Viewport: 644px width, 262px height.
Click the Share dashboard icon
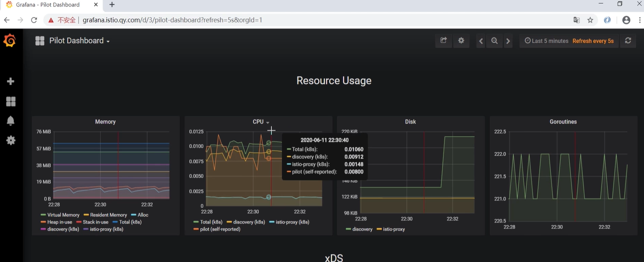pos(444,41)
